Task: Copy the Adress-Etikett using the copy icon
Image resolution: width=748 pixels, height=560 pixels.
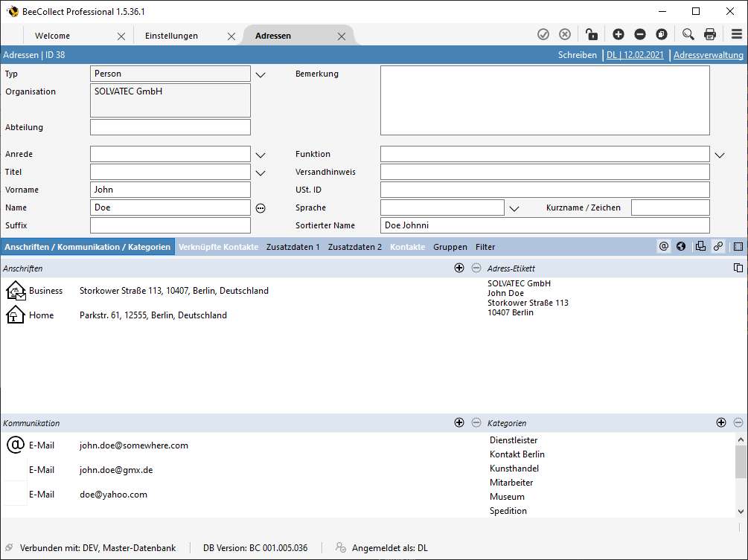Action: tap(738, 268)
